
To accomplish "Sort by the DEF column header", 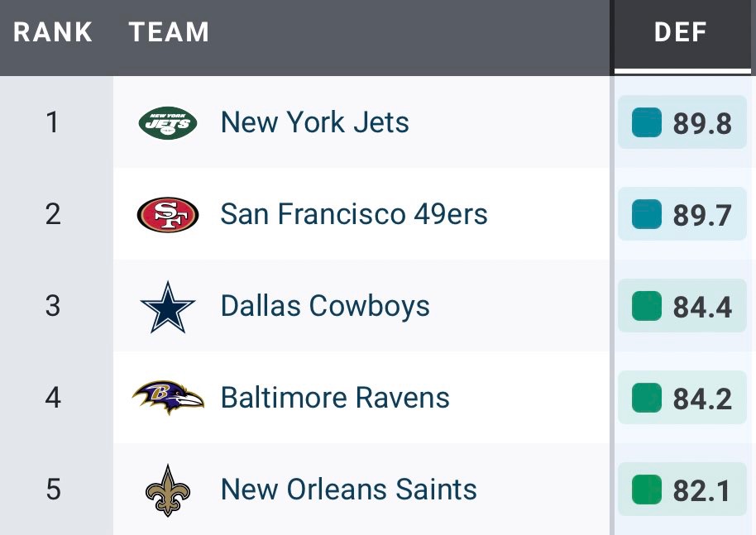I will [x=680, y=32].
